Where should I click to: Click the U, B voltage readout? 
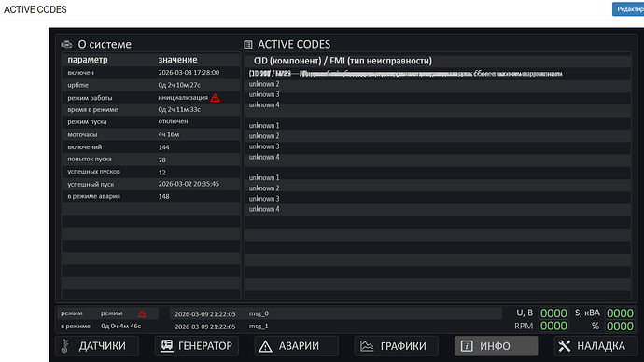click(553, 313)
